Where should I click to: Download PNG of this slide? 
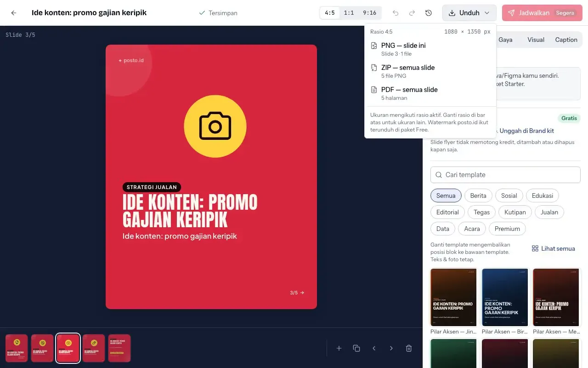pyautogui.click(x=430, y=49)
